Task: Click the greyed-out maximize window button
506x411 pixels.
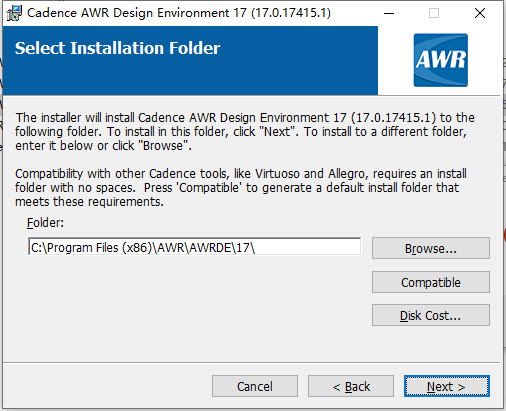Action: [434, 13]
